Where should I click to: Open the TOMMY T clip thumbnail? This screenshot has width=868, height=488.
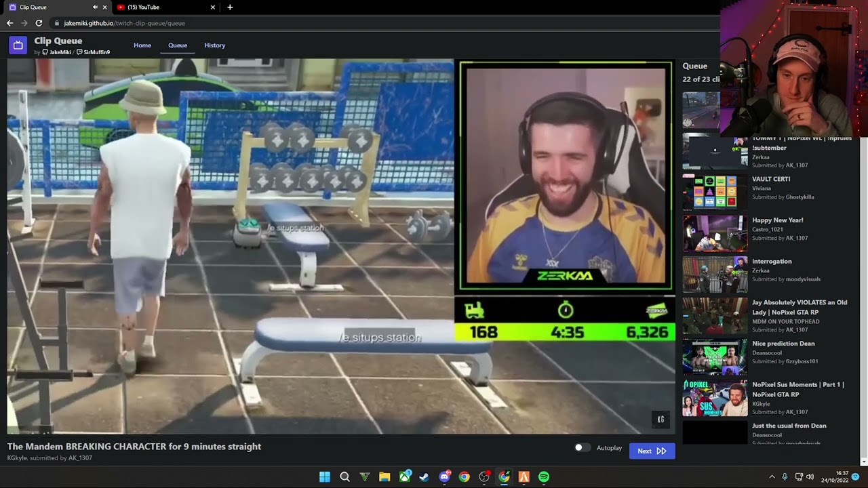coord(715,152)
